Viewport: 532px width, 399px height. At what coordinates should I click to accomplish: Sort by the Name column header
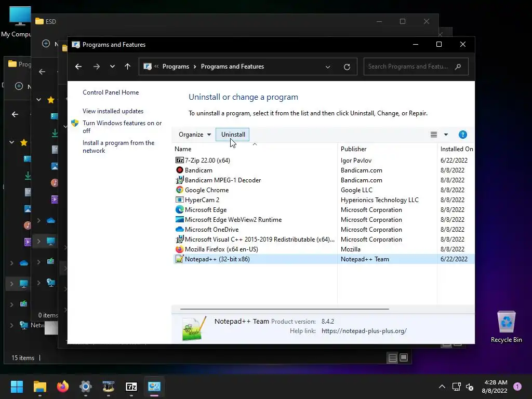(183, 149)
